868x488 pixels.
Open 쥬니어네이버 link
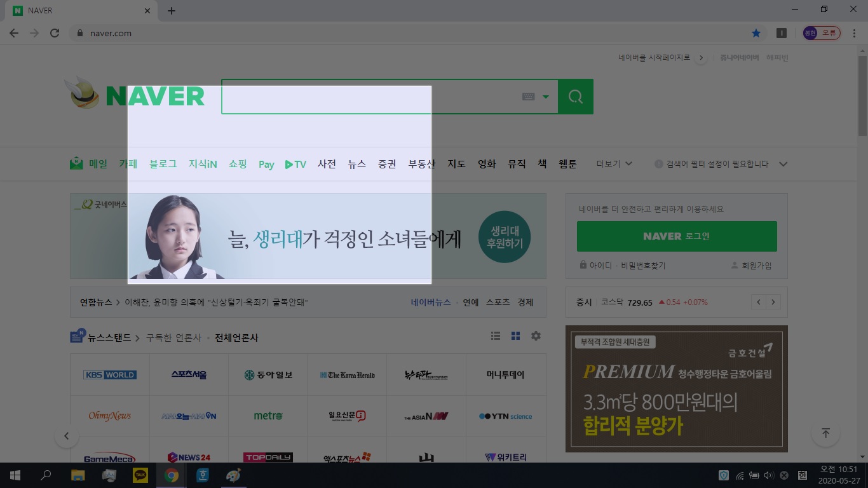click(739, 57)
